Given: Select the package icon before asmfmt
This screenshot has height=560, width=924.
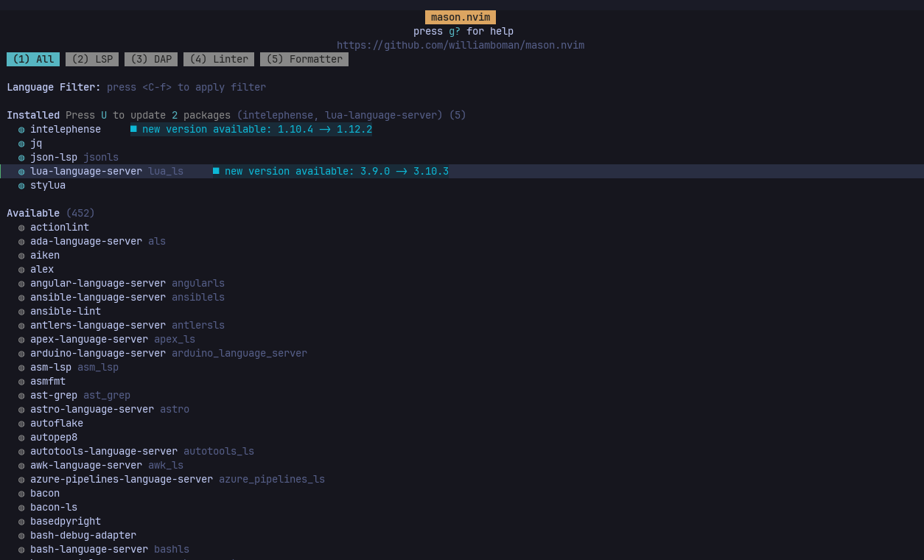Looking at the screenshot, I should [21, 382].
